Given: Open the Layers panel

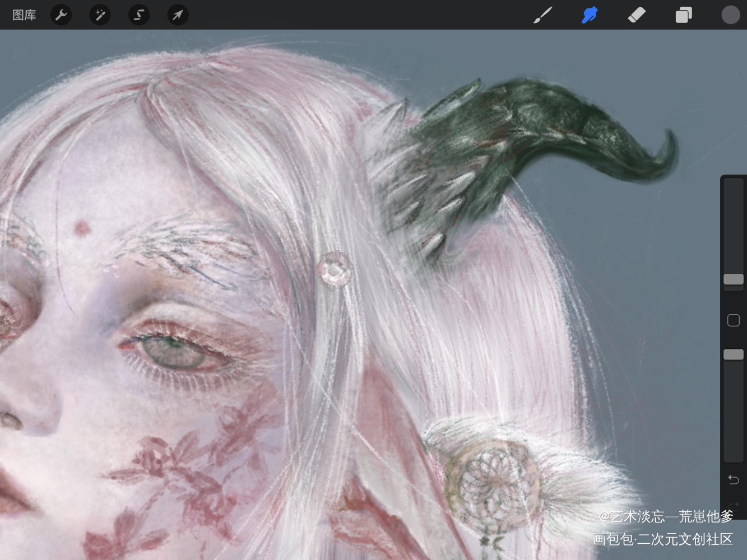Looking at the screenshot, I should click(684, 15).
